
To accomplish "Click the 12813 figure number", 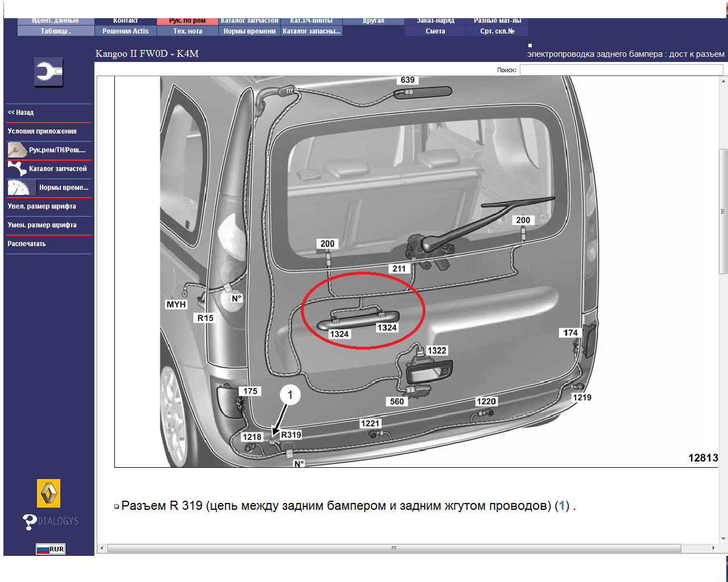I will (x=704, y=458).
